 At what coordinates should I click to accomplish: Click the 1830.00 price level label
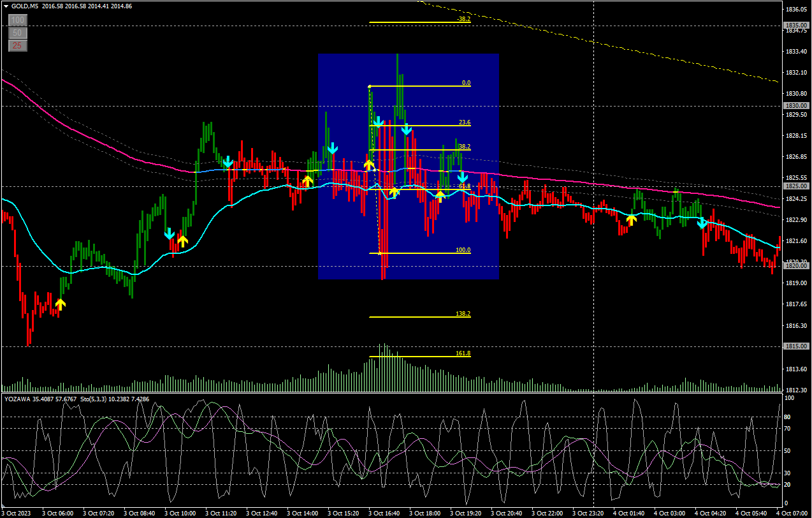[796, 106]
